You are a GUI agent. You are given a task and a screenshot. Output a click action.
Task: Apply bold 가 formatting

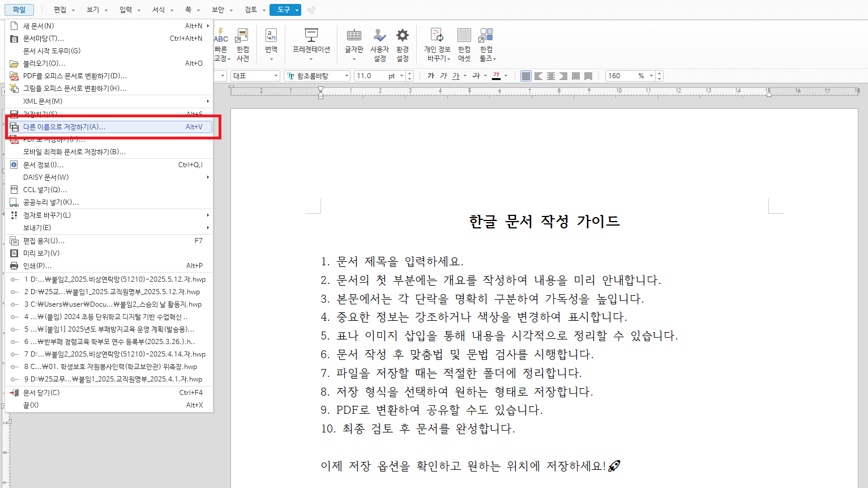click(x=431, y=76)
